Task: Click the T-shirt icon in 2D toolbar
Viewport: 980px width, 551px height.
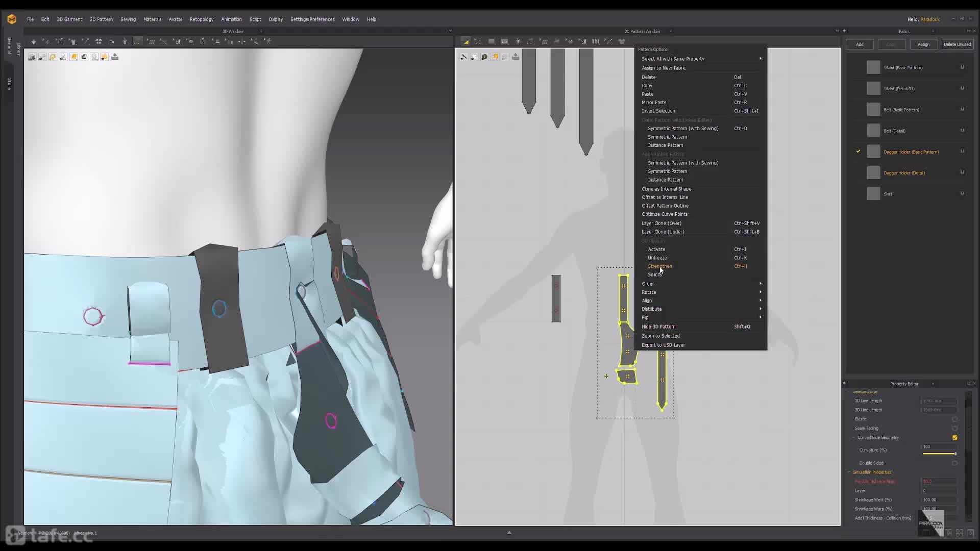Action: pos(622,41)
